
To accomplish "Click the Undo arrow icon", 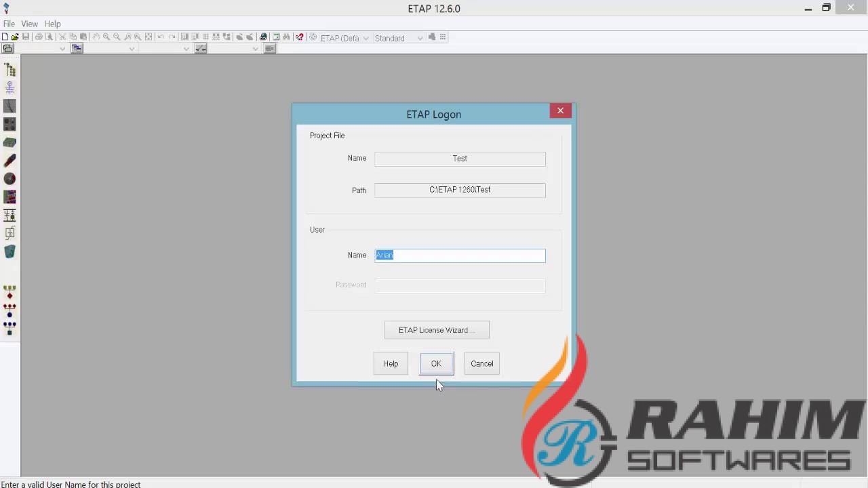I will click(160, 37).
